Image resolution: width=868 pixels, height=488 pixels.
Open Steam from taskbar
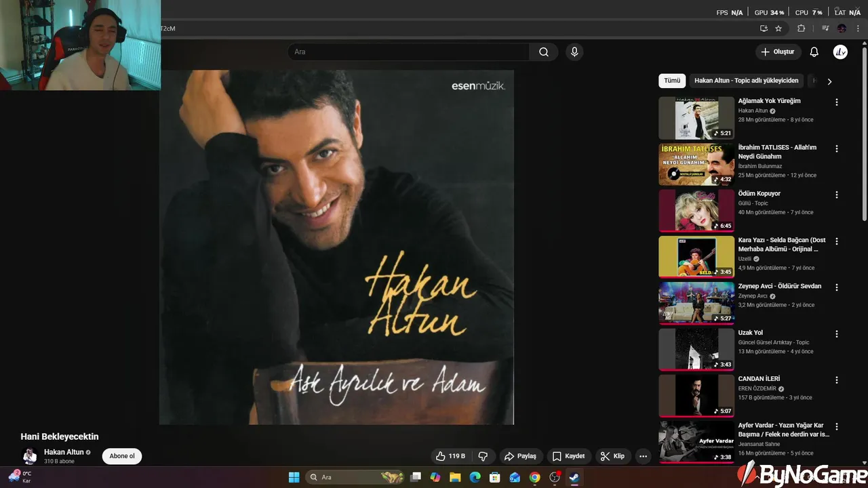pos(574,477)
